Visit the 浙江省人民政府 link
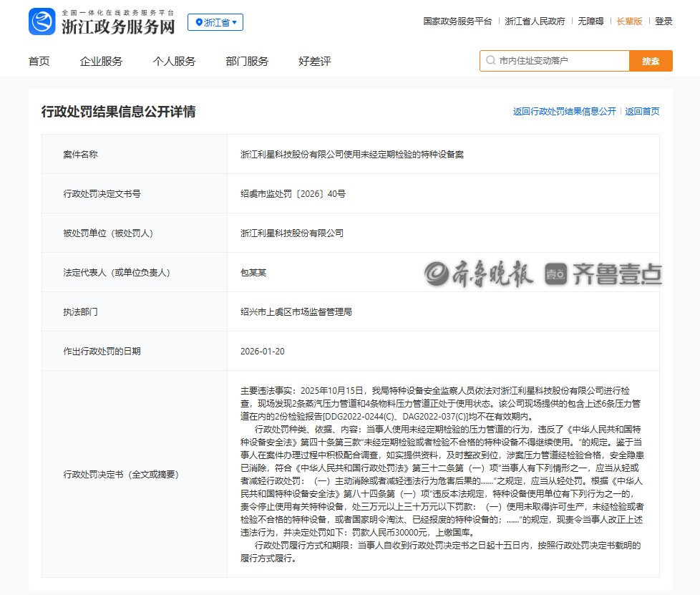Screen dimensions: 700x595 click(x=533, y=21)
